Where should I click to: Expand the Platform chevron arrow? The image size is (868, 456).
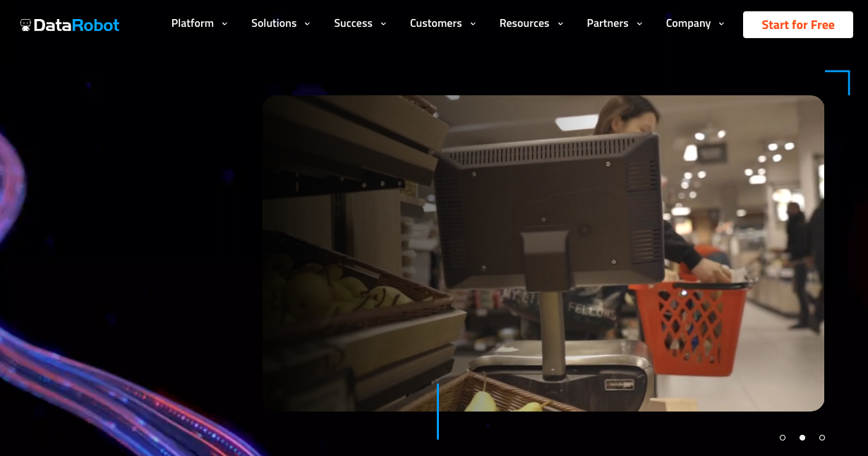(x=225, y=24)
